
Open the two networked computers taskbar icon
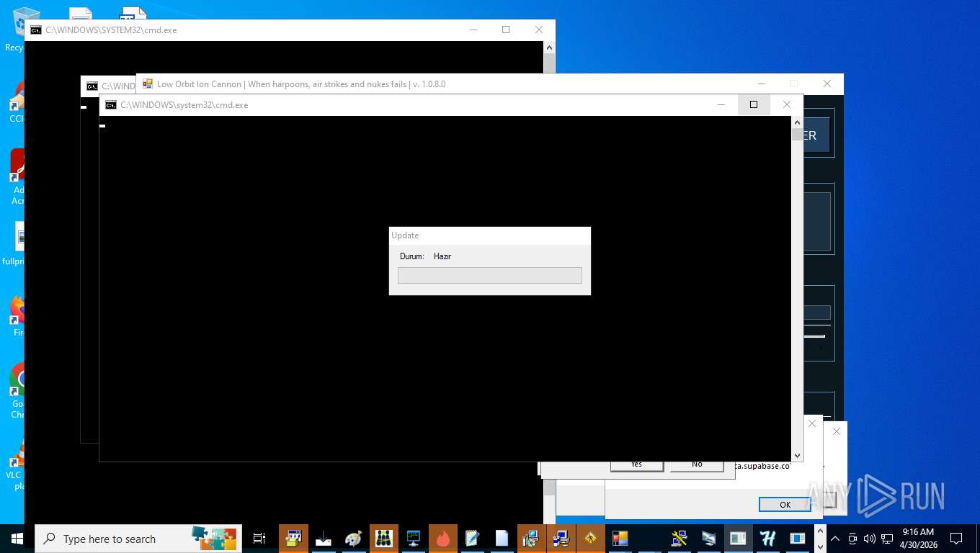(x=561, y=539)
